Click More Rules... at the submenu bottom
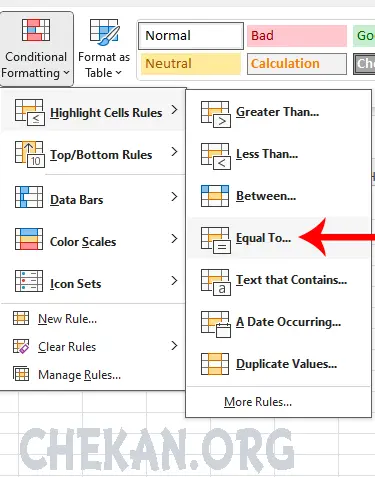 258,402
